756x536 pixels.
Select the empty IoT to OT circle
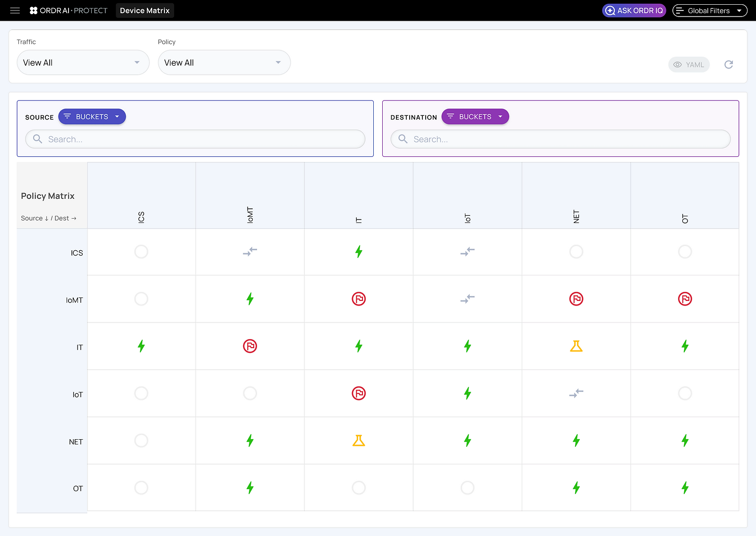point(685,393)
